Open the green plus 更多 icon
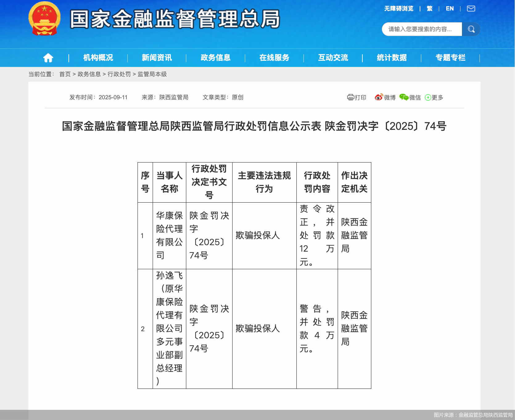The width and height of the screenshot is (515, 420). coord(428,97)
